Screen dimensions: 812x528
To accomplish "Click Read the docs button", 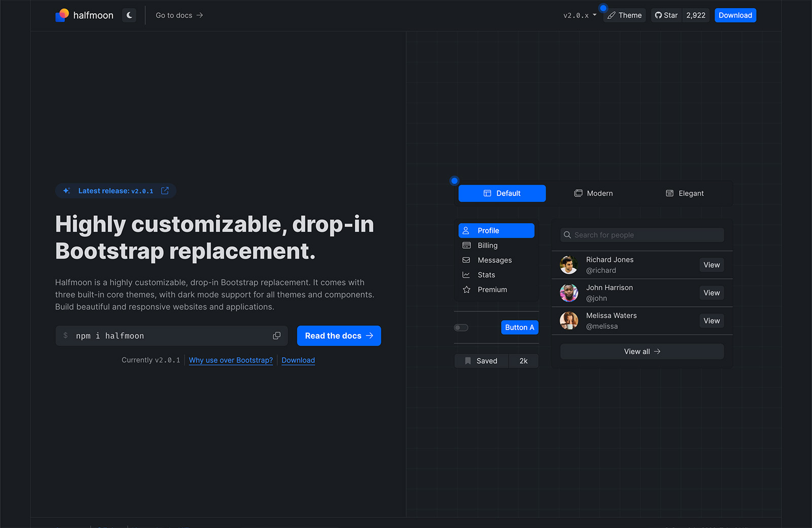I will point(339,336).
